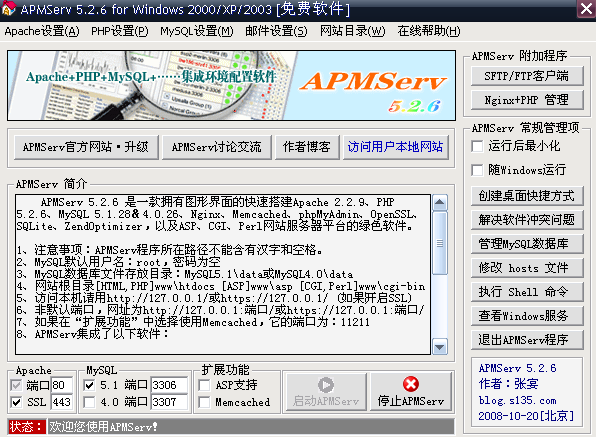Click the scroll down arrow in intro text
This screenshot has height=437, width=596.
tap(440, 347)
